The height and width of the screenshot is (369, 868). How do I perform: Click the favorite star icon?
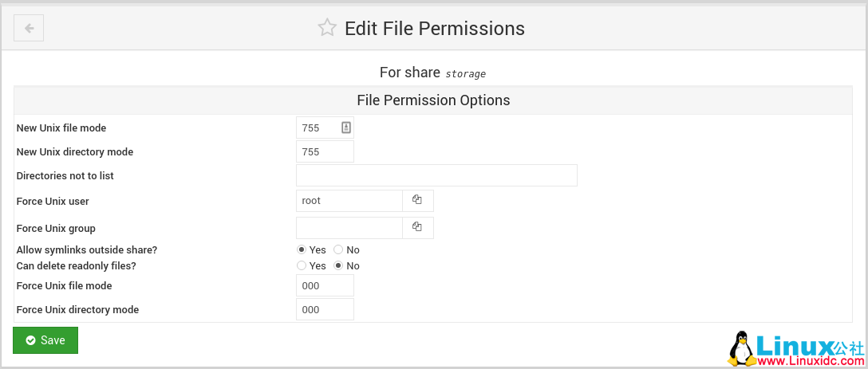327,29
